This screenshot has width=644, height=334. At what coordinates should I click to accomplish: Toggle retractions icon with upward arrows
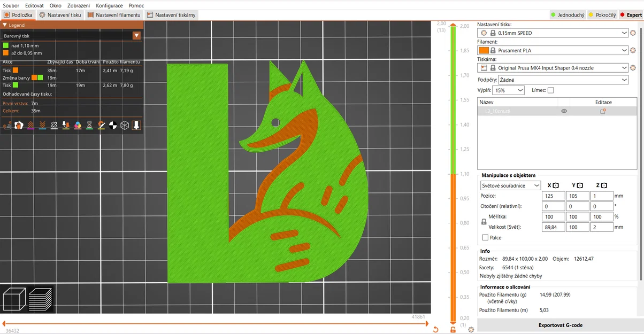tap(30, 125)
